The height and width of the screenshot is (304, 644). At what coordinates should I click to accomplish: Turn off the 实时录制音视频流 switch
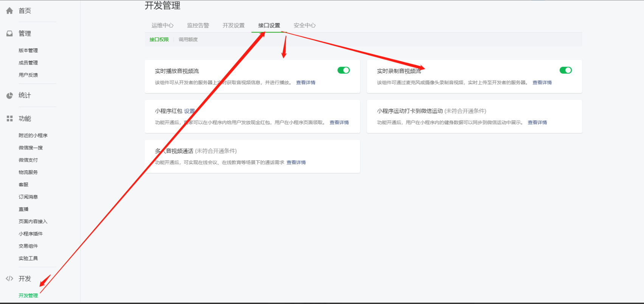point(566,70)
